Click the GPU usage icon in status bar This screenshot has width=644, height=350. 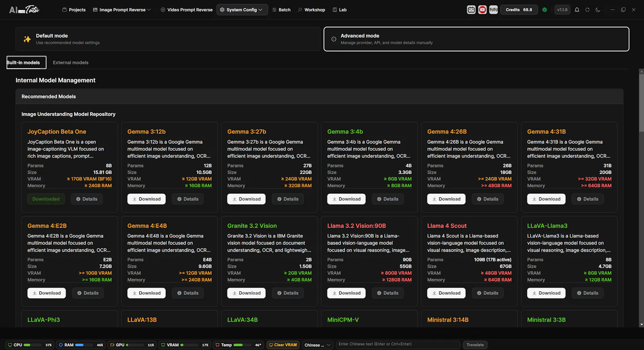click(113, 345)
